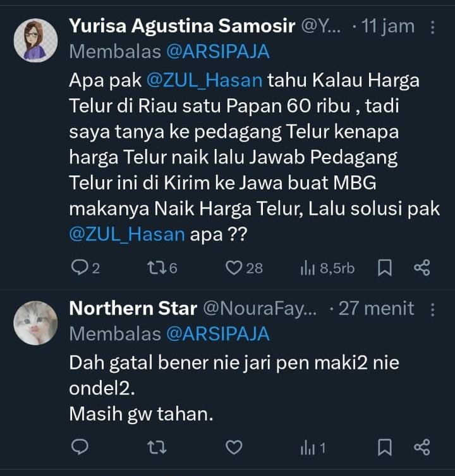Bookmark Northern Star's tweet

[x=384, y=448]
